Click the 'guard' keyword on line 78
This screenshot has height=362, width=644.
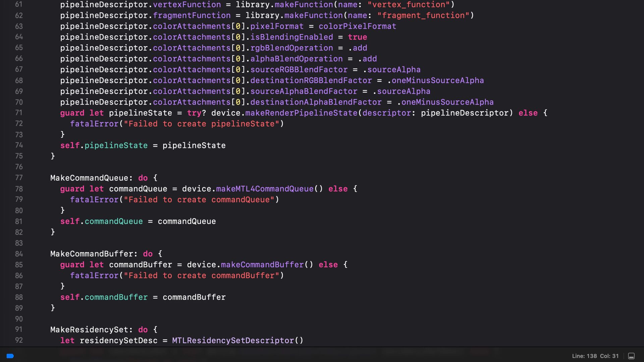click(x=72, y=189)
